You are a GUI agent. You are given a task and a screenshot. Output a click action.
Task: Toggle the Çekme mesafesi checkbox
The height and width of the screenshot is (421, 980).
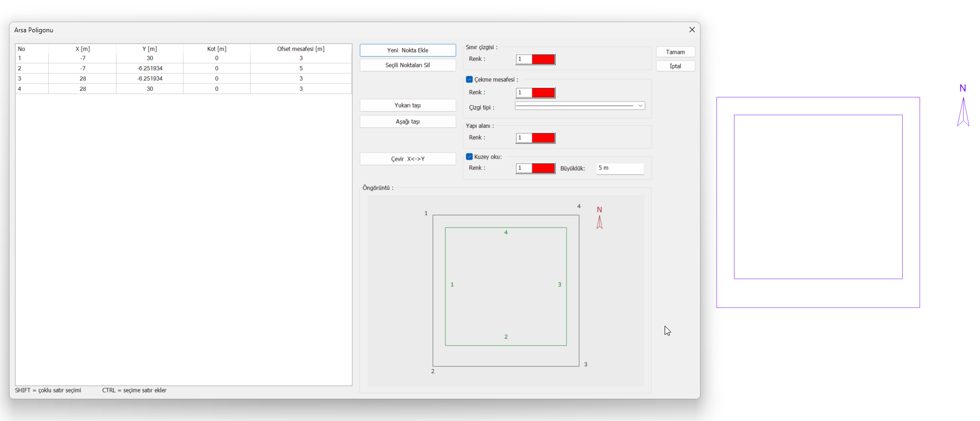pos(469,80)
